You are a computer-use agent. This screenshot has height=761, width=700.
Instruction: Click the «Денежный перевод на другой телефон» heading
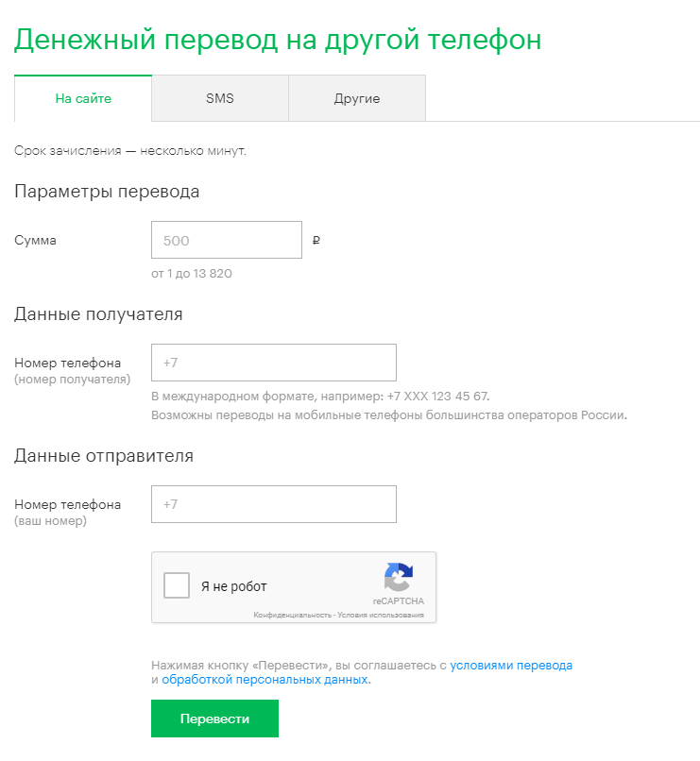pyautogui.click(x=278, y=40)
